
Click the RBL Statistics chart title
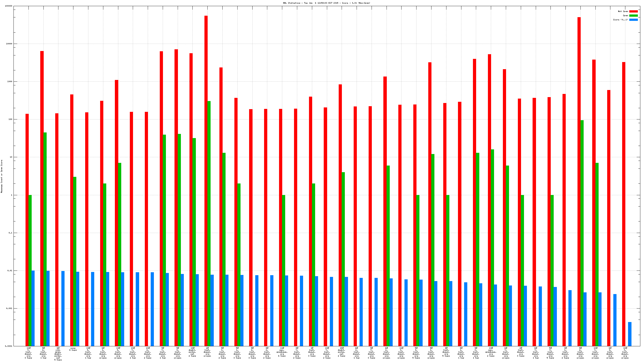coord(326,3)
